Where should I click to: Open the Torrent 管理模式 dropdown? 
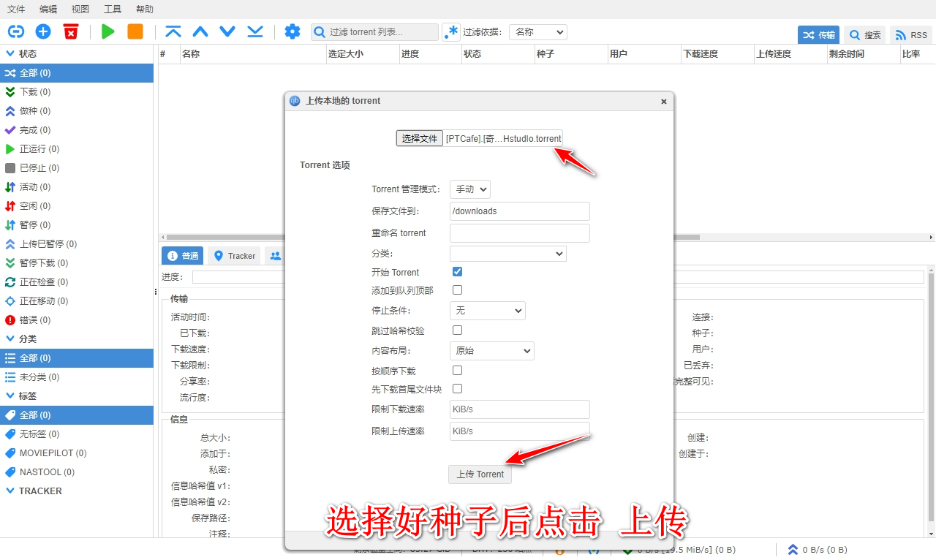click(469, 189)
